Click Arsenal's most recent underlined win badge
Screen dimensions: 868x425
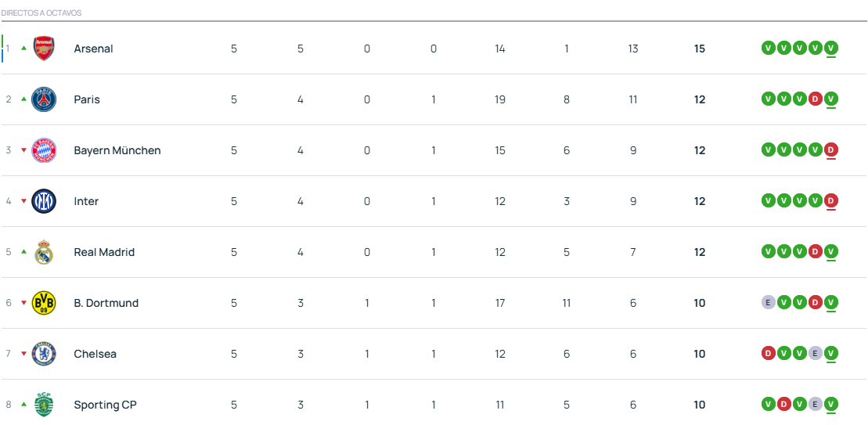tap(831, 48)
